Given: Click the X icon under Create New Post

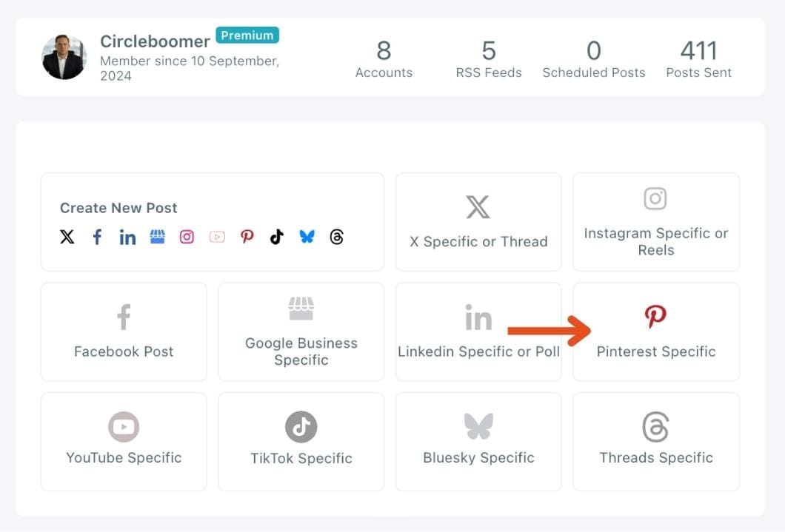Looking at the screenshot, I should pos(67,237).
